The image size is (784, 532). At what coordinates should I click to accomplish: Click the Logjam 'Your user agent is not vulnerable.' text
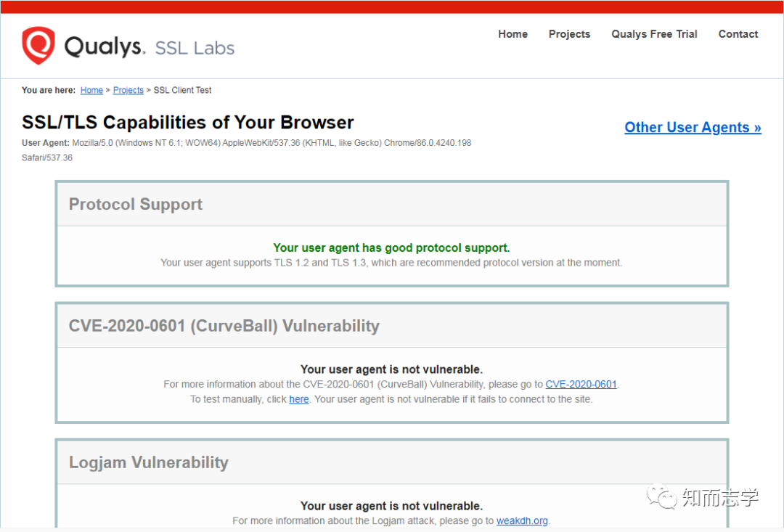pyautogui.click(x=391, y=506)
